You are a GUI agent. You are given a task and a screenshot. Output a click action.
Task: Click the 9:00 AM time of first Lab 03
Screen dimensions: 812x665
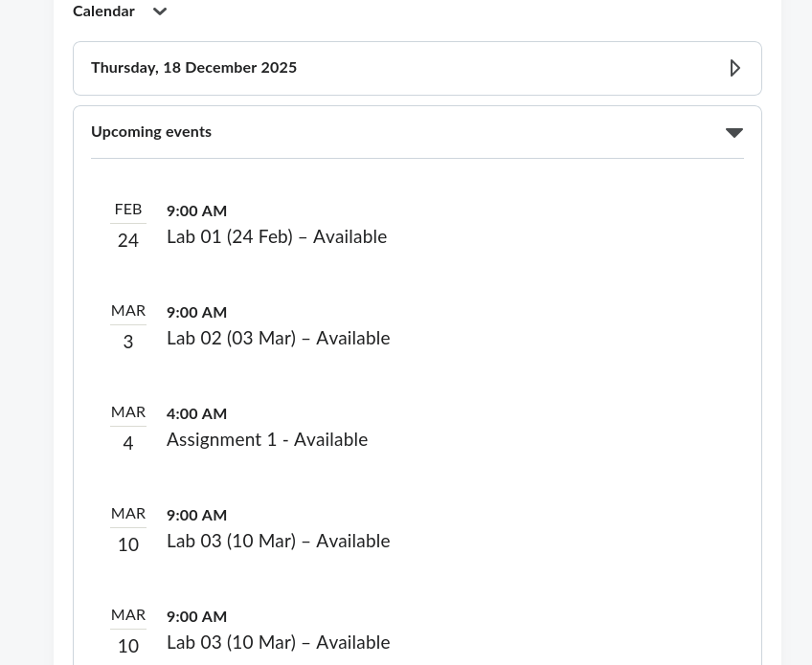196,516
